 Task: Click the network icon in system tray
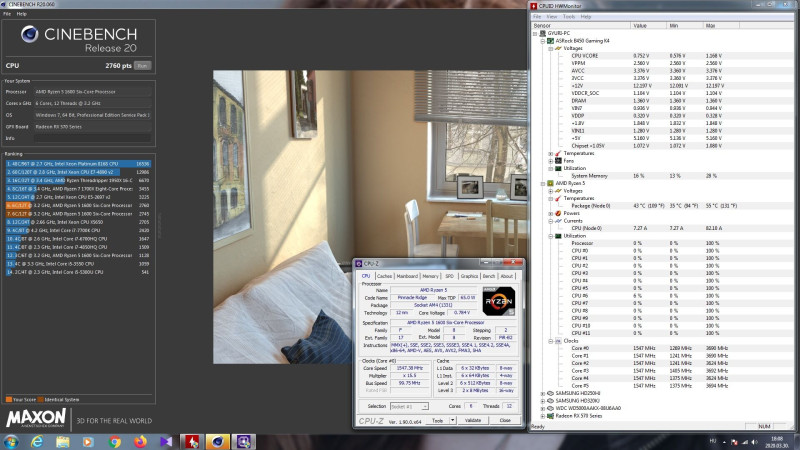tap(744, 442)
